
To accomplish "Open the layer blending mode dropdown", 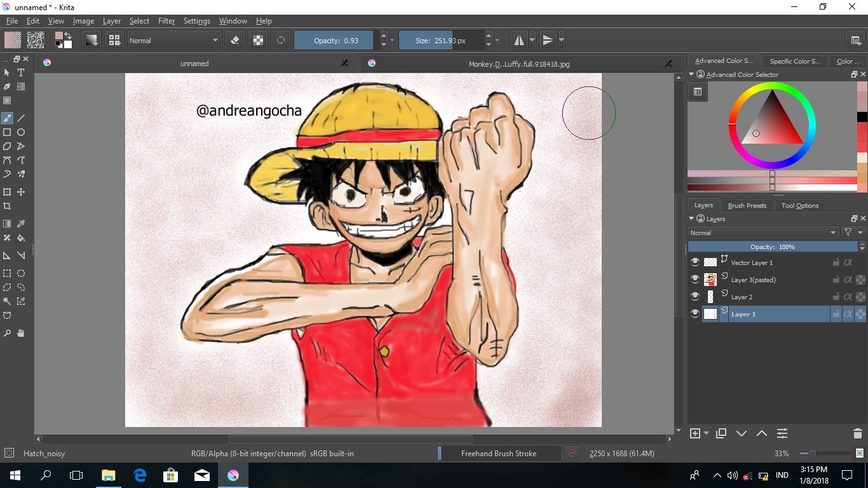I will click(764, 233).
